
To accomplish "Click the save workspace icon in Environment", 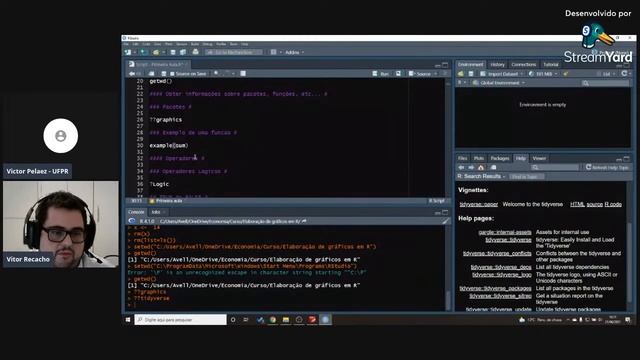I will point(471,74).
